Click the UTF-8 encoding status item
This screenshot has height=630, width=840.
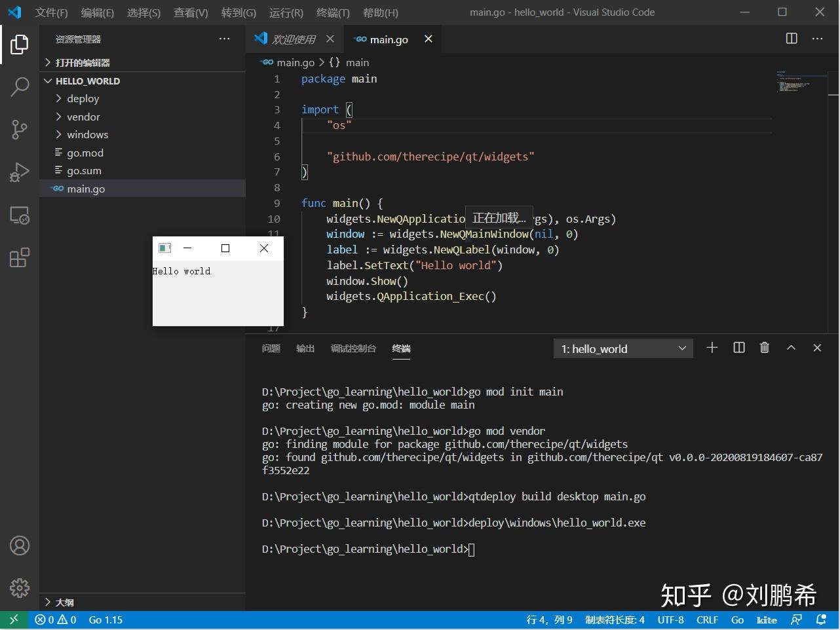[x=670, y=620]
